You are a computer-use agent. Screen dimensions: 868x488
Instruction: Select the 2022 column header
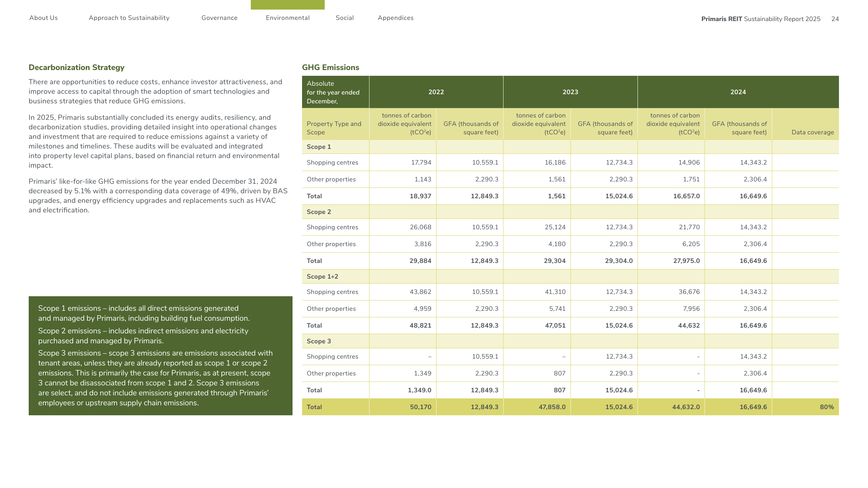click(436, 92)
